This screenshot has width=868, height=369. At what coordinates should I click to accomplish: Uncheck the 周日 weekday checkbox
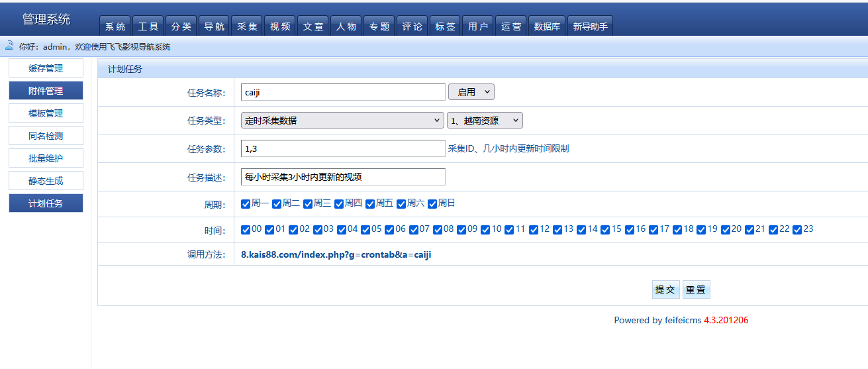(432, 204)
